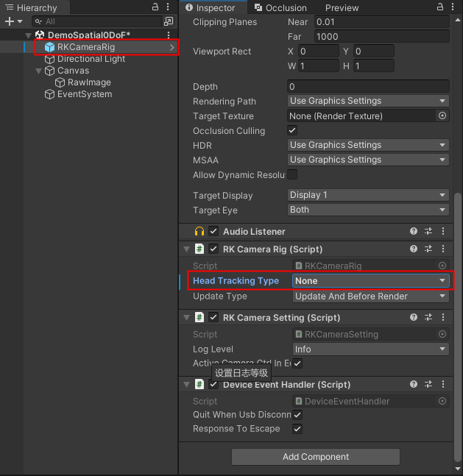Switch to the Preview tab
Screen dimensions: 463x476
(x=342, y=7)
